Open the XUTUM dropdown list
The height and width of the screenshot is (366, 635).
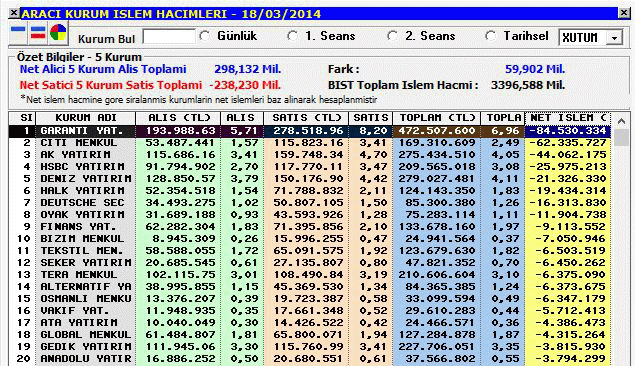614,38
